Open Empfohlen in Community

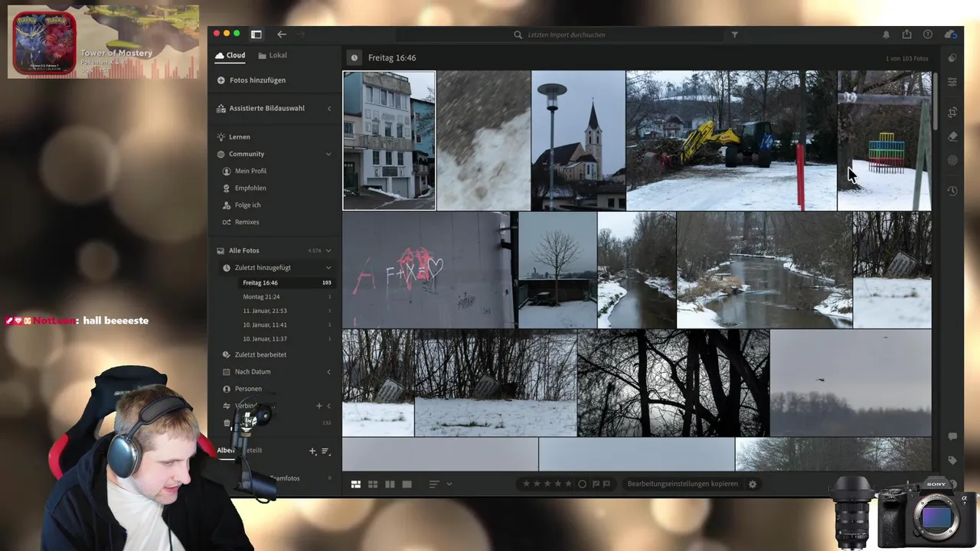click(250, 187)
